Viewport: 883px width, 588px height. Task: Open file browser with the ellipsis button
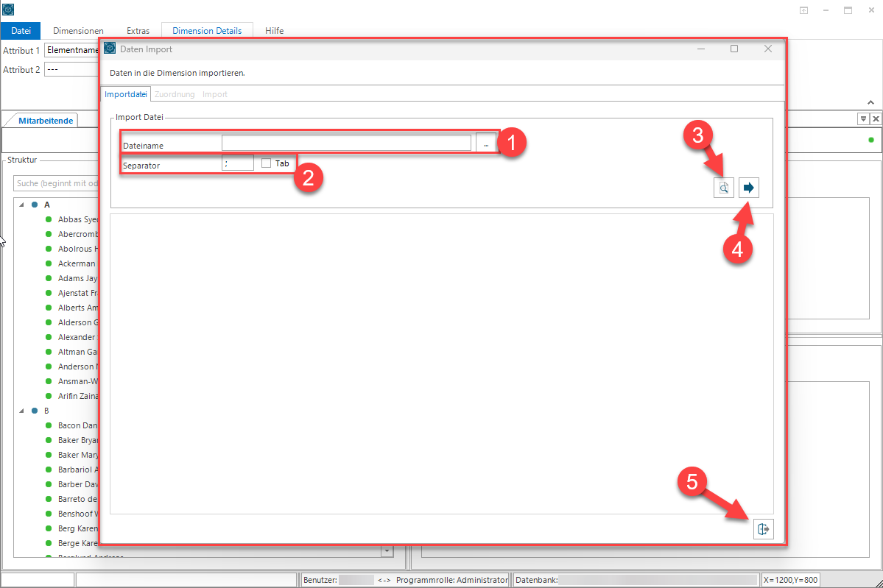(x=485, y=143)
